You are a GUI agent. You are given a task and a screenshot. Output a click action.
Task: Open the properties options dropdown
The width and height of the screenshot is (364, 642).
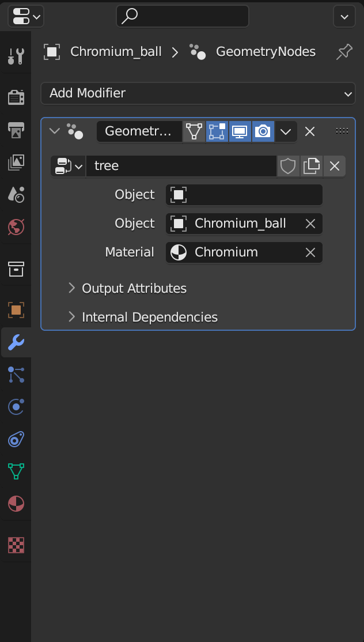[x=344, y=16]
